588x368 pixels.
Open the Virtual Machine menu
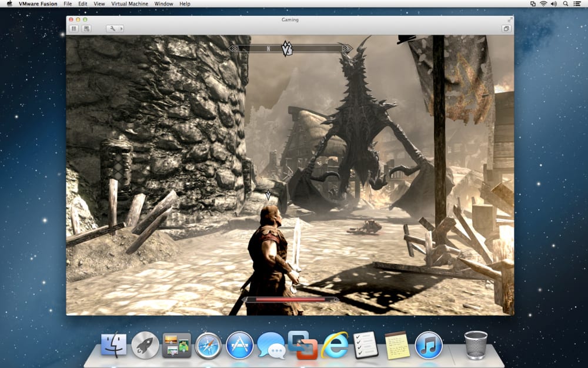(129, 4)
